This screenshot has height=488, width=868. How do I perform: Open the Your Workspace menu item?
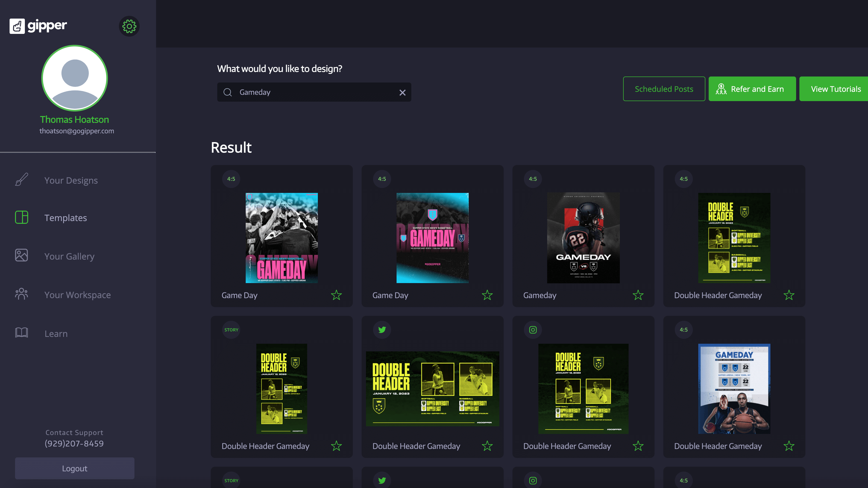coord(78,295)
